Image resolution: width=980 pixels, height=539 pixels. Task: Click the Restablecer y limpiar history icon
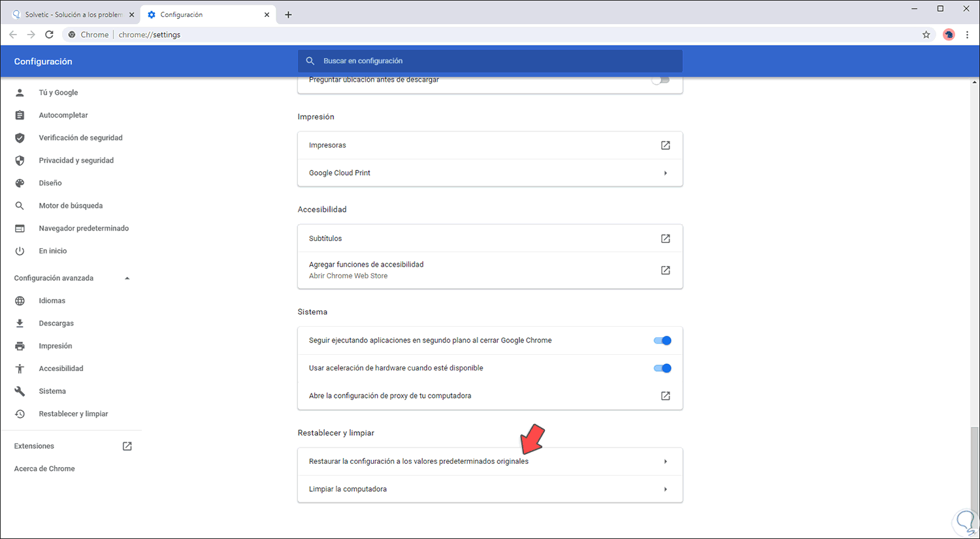point(20,414)
